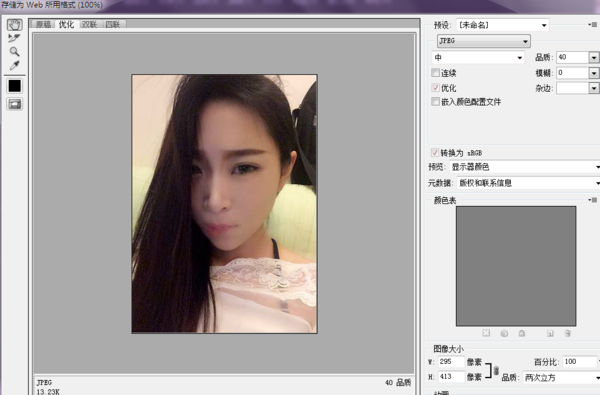The width and height of the screenshot is (600, 395).
Task: Open the 预设 preset dropdown
Action: tap(502, 25)
